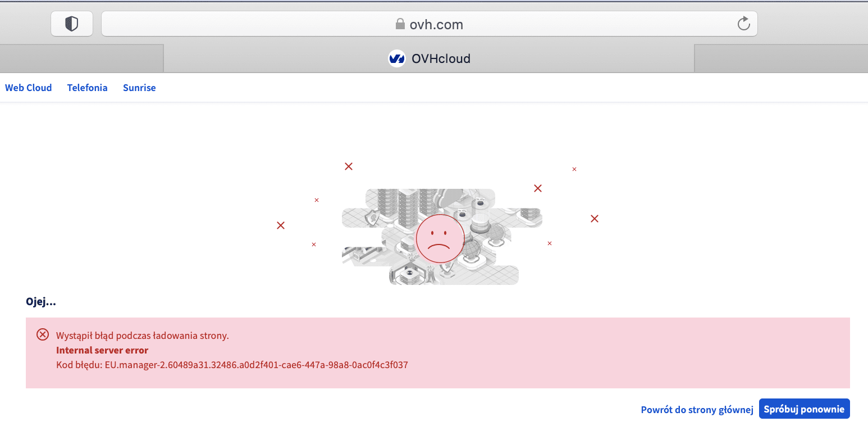Reload the page with the refresh arrow
This screenshot has height=435, width=868.
(743, 24)
